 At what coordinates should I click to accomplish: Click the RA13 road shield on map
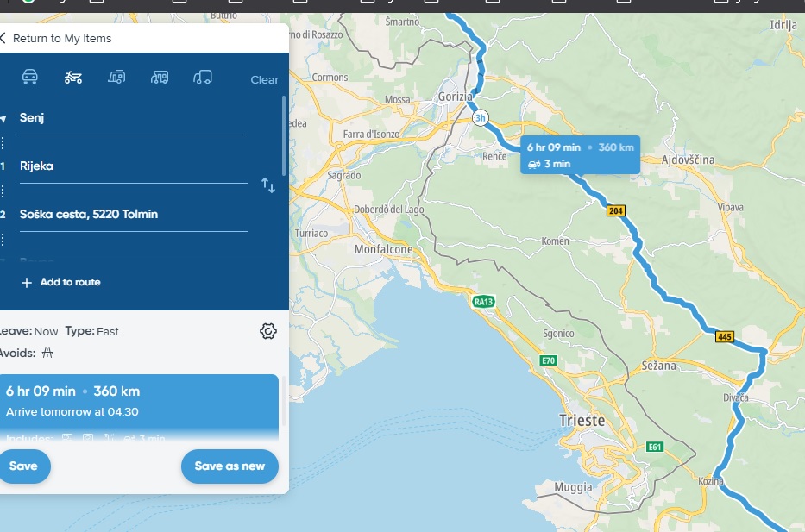point(483,302)
